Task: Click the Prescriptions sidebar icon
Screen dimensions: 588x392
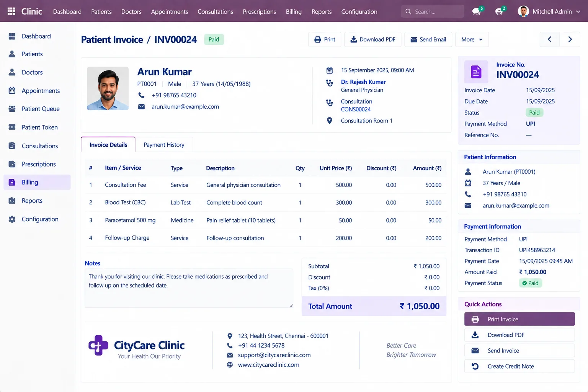Action: [x=12, y=164]
